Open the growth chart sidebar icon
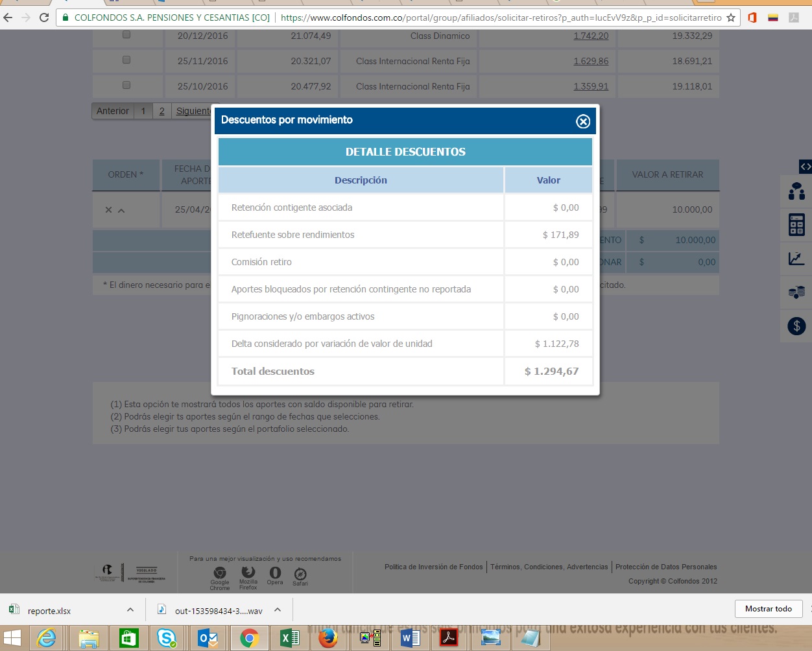This screenshot has width=812, height=651. tap(796, 259)
